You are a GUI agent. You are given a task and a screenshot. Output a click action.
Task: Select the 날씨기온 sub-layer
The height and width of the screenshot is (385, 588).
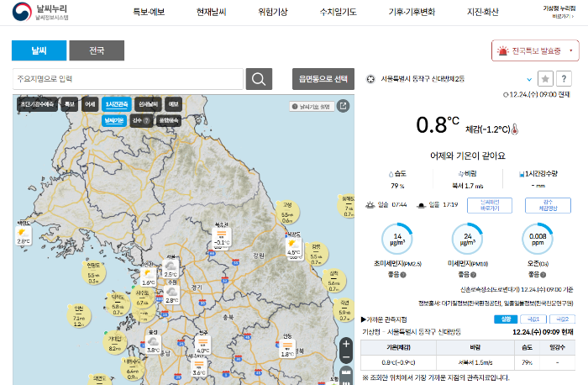114,120
